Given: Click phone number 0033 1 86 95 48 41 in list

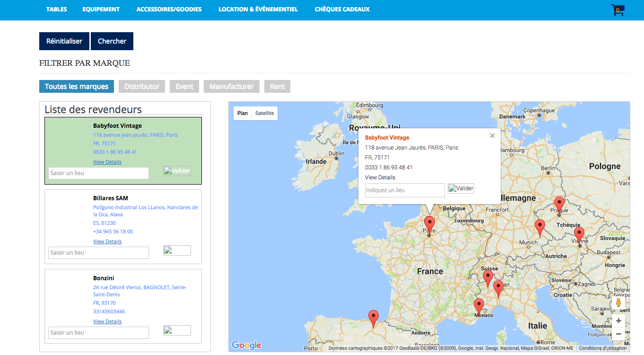Looking at the screenshot, I should tap(115, 152).
